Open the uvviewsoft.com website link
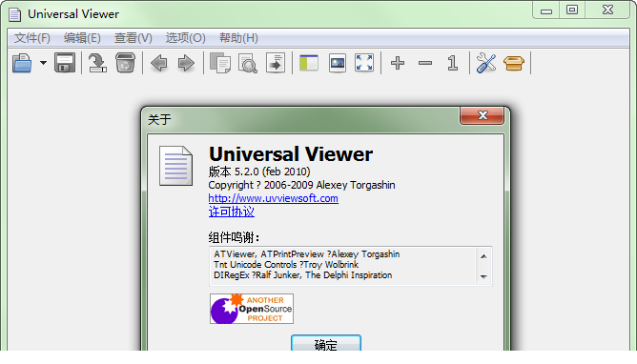The width and height of the screenshot is (637, 364). 273,198
